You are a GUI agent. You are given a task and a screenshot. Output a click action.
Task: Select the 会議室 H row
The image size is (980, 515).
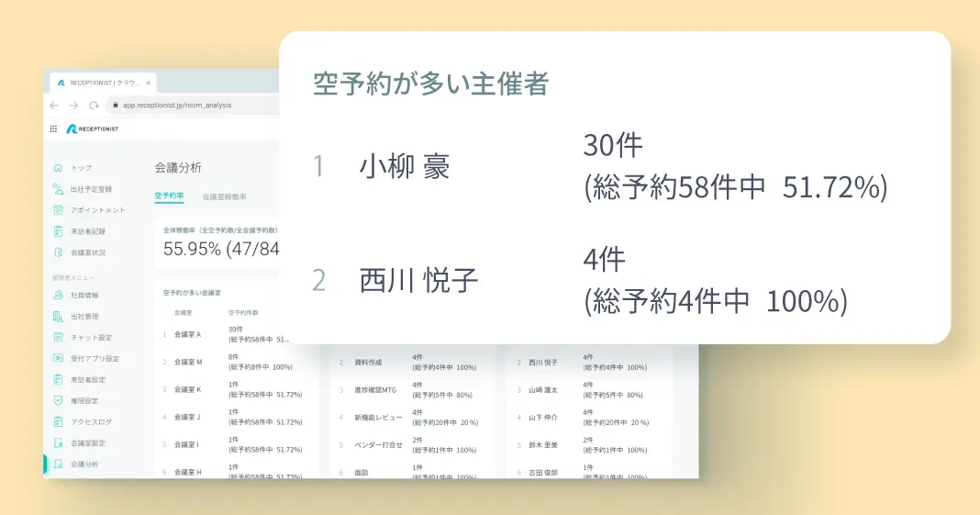click(231, 472)
